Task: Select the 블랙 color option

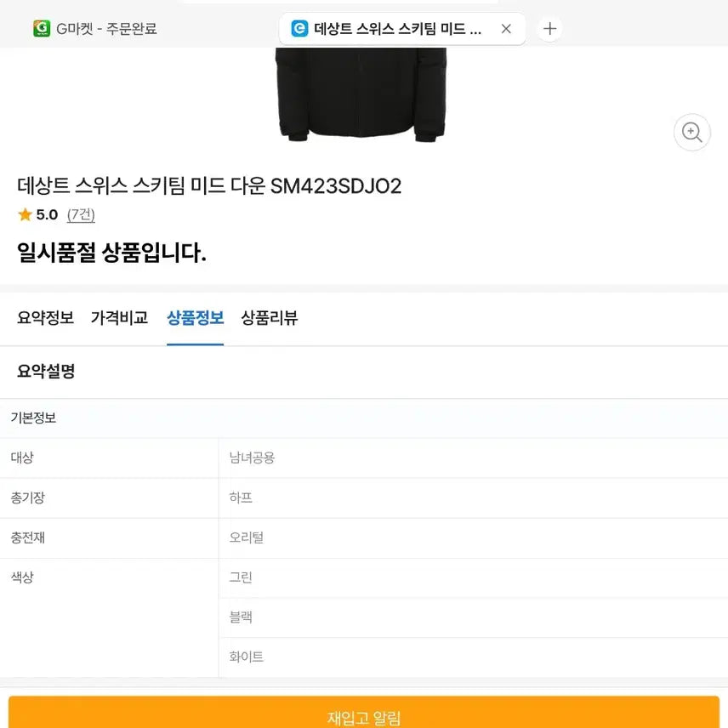Action: click(x=242, y=617)
